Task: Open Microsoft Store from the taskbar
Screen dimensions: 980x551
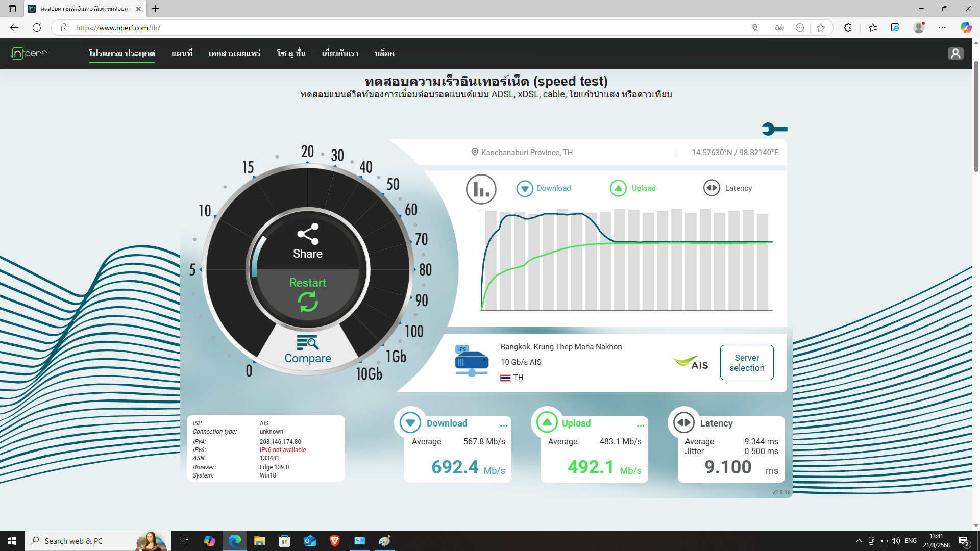Action: coord(284,541)
